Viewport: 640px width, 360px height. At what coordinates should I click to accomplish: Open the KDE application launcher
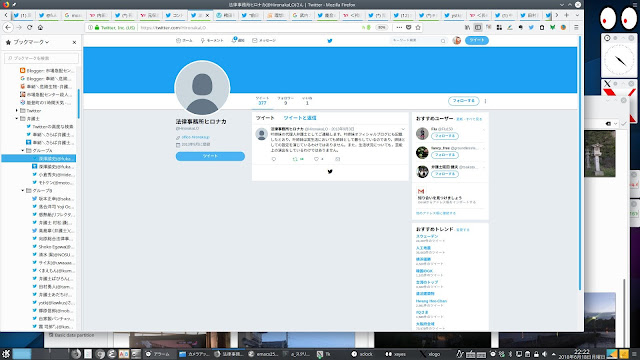[x=6, y=353]
